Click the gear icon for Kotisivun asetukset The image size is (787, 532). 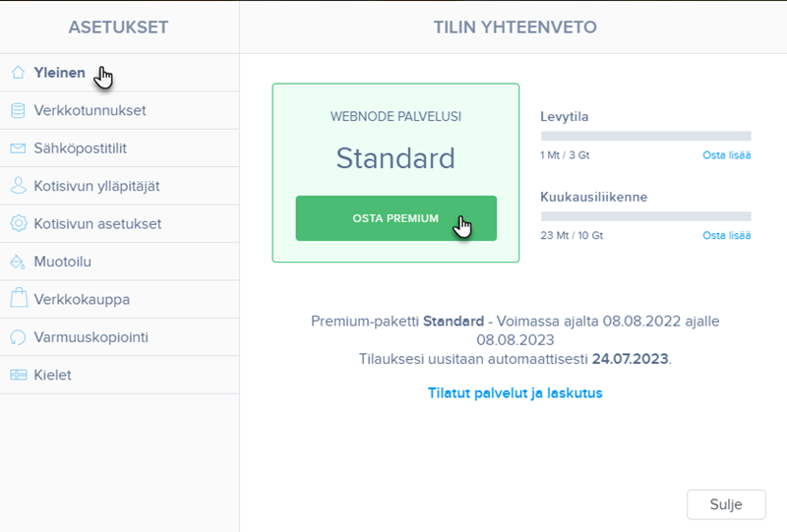pos(18,224)
